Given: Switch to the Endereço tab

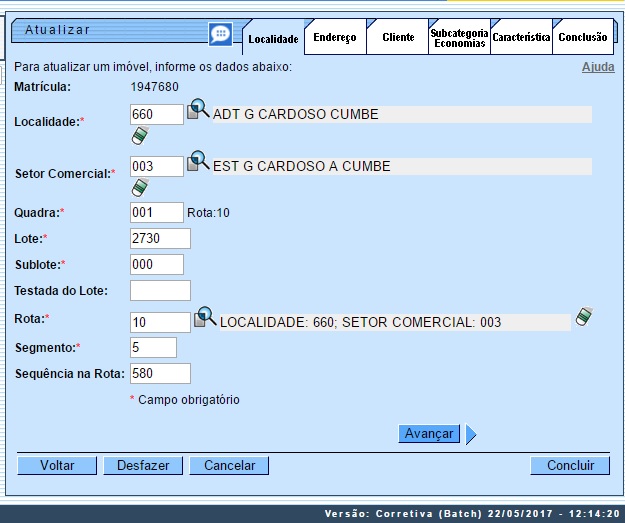Looking at the screenshot, I should [x=334, y=37].
